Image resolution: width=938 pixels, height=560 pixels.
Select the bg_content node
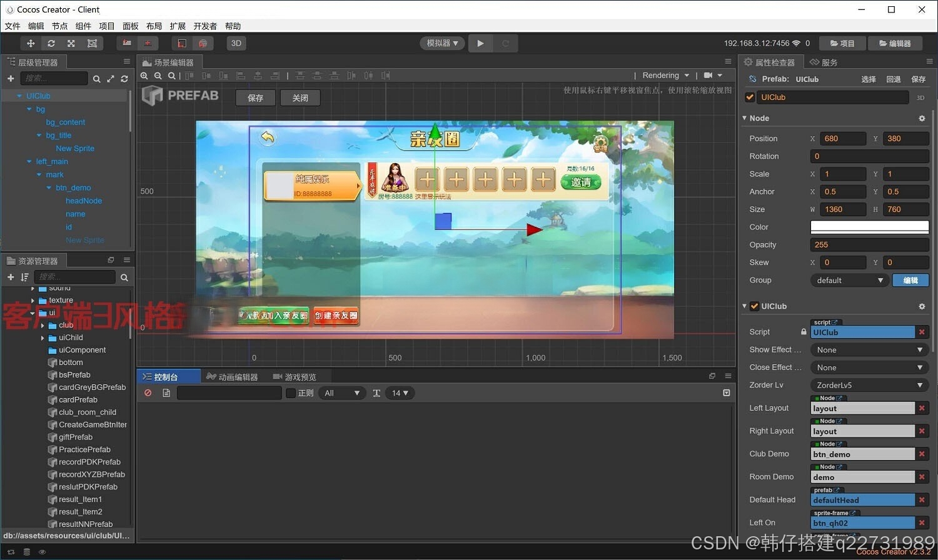[x=65, y=122]
